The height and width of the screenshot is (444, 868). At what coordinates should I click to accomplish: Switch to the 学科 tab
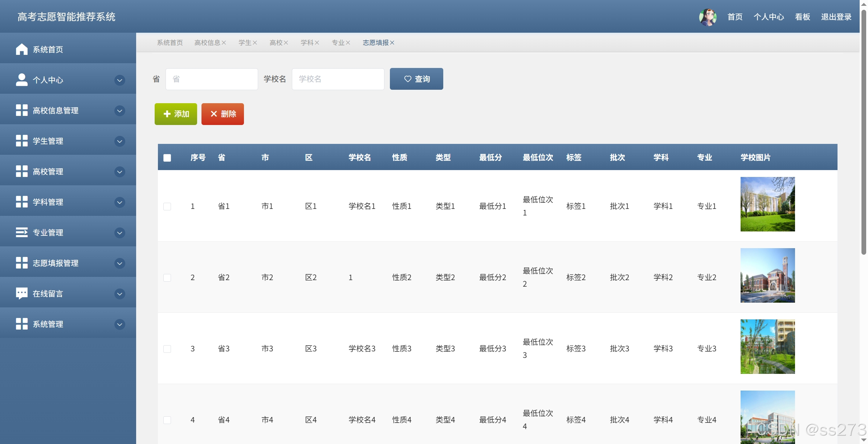[307, 43]
